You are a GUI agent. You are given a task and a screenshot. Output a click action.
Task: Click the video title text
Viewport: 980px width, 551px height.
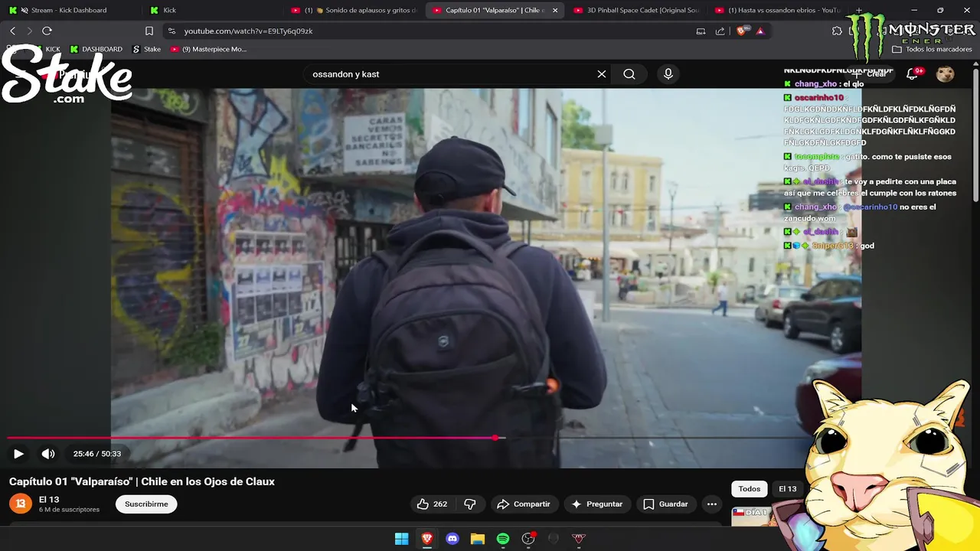tap(142, 481)
